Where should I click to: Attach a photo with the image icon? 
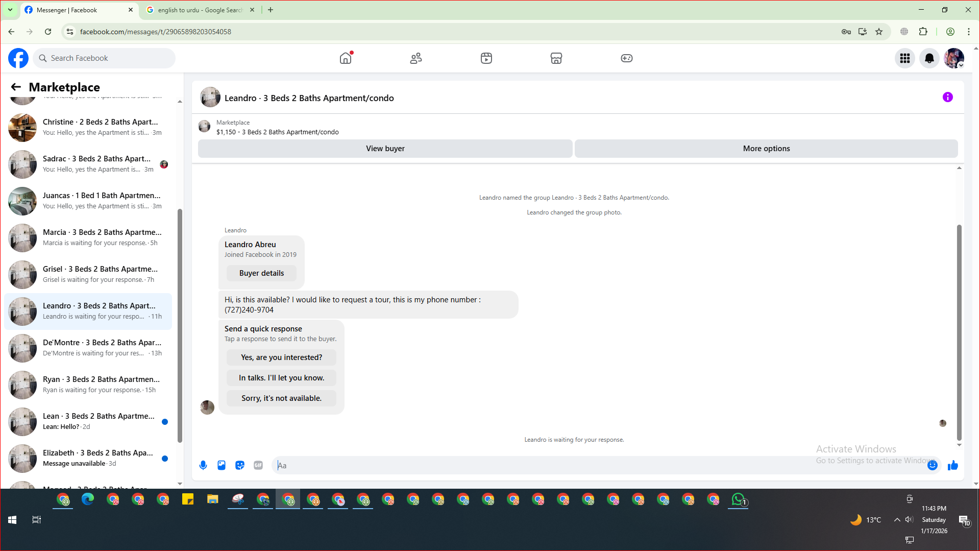(222, 465)
